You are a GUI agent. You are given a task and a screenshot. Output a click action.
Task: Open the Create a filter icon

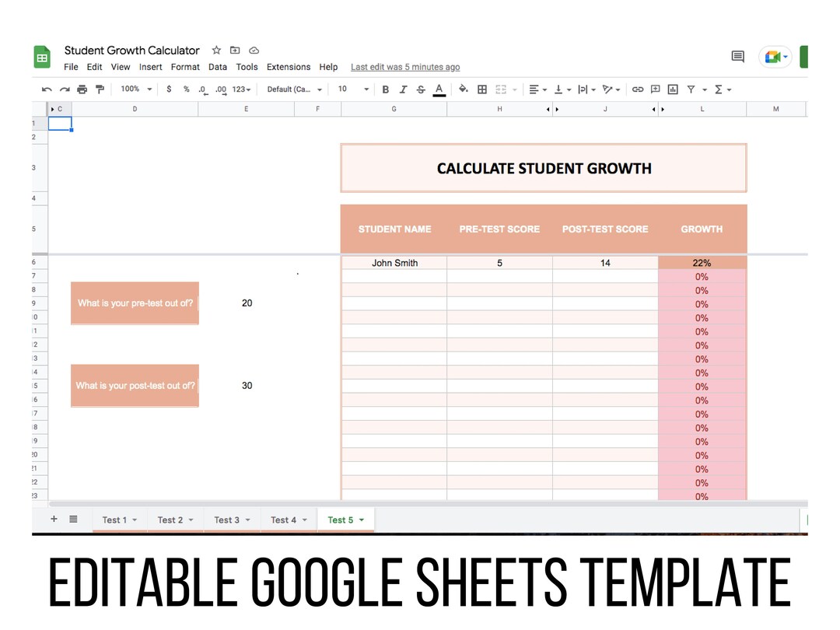tap(691, 89)
